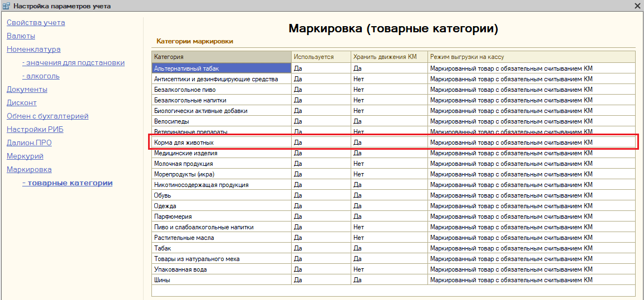Click the Обмен с бухгалтерией link

[x=47, y=116]
